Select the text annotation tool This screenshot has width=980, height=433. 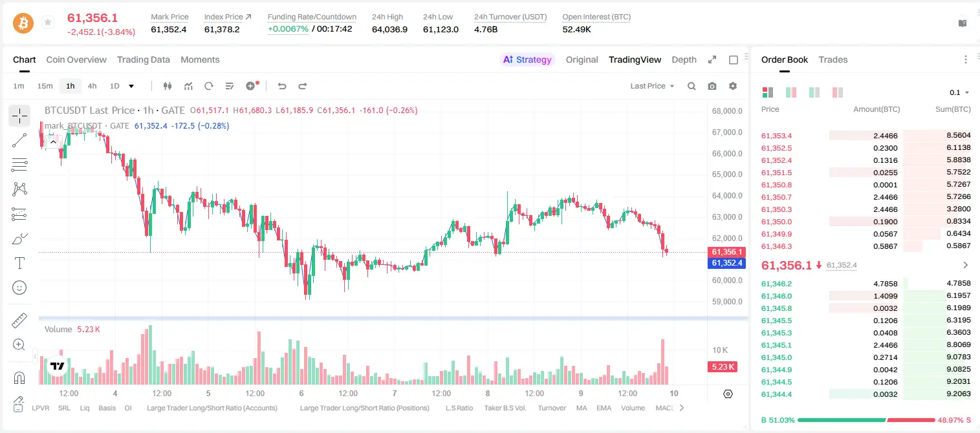[x=19, y=263]
